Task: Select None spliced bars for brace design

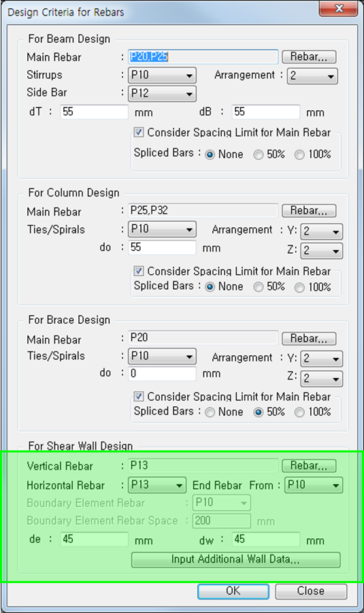Action: coord(210,412)
